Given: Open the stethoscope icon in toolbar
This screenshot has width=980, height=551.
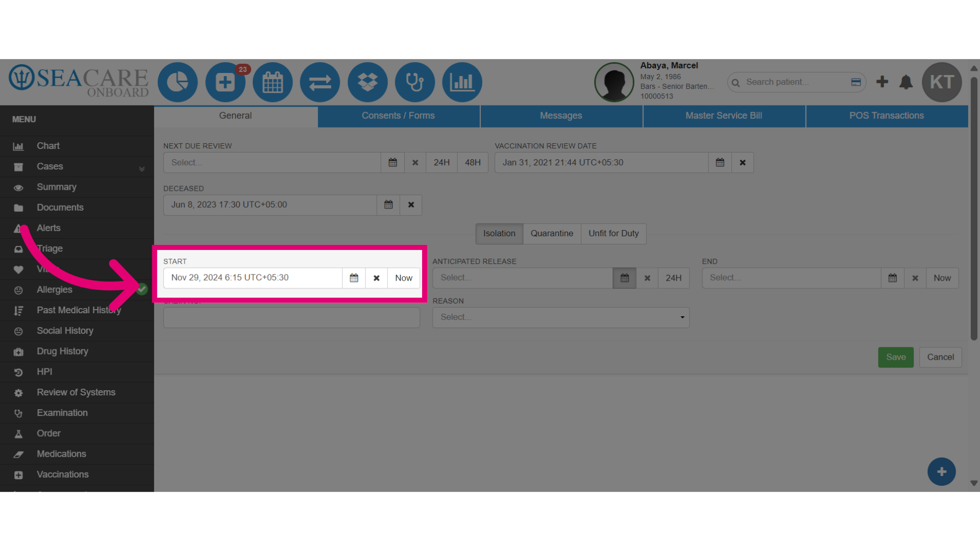Looking at the screenshot, I should tap(415, 82).
